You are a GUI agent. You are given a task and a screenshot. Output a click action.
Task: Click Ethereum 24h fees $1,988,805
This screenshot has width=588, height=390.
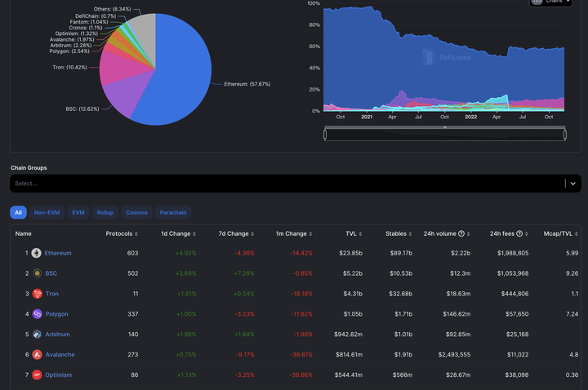click(513, 253)
